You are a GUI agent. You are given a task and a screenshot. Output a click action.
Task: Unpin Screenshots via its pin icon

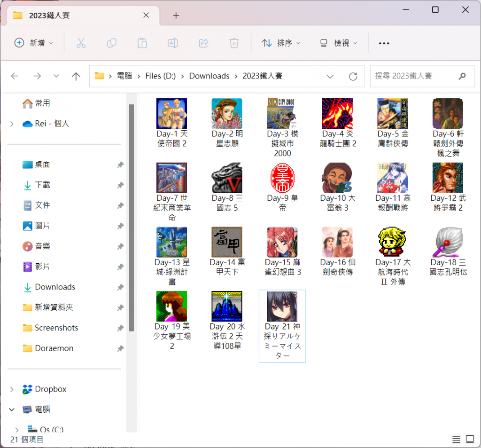(x=120, y=328)
